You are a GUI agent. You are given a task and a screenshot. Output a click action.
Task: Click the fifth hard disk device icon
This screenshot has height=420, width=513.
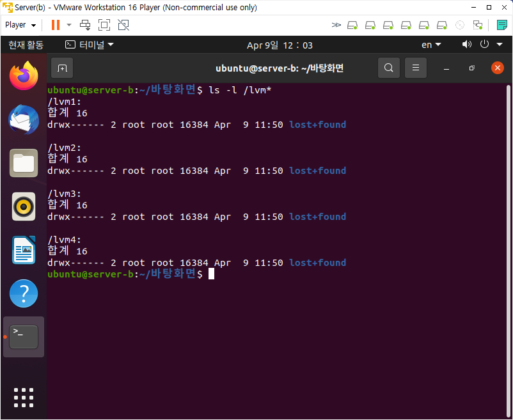point(424,25)
